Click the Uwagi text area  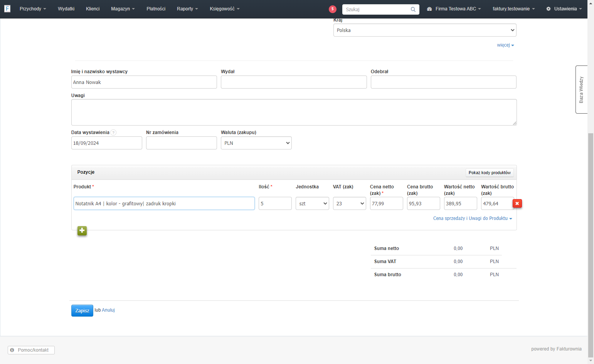point(294,112)
